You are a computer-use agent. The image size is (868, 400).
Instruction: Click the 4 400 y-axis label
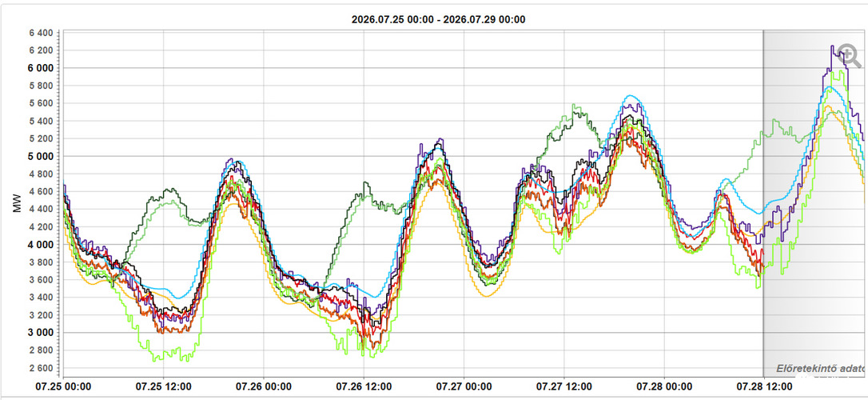[41, 209]
